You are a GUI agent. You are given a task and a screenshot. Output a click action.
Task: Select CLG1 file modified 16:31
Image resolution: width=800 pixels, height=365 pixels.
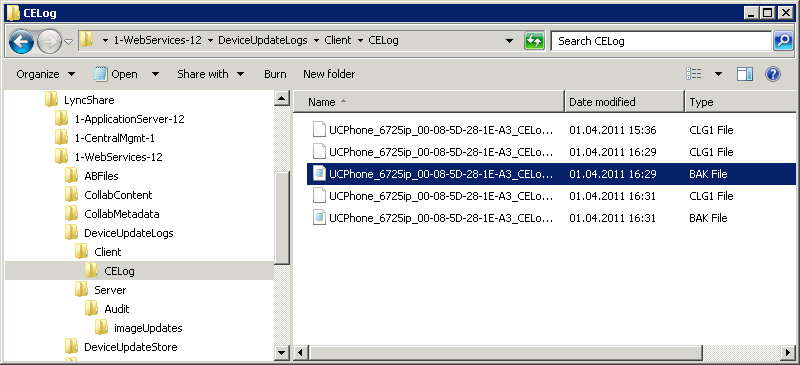tap(551, 196)
